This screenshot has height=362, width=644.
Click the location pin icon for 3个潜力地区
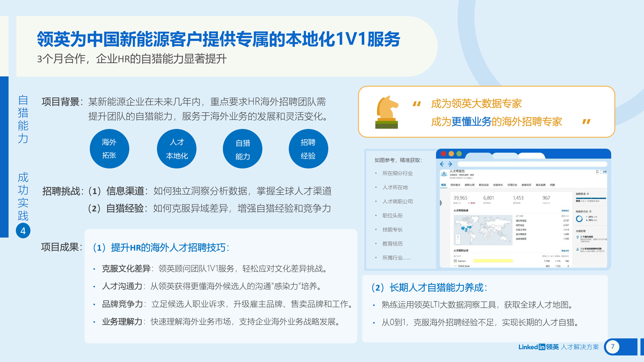[578, 237]
